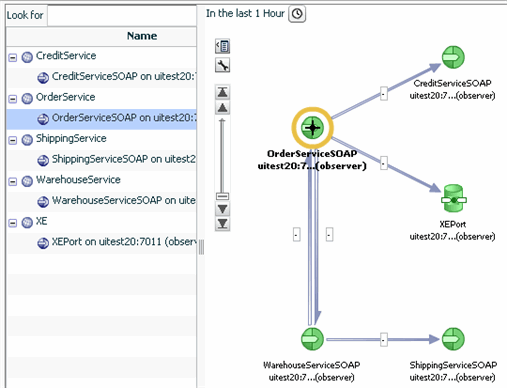The height and width of the screenshot is (388, 507).
Task: Click label box on Warehouse-to-Shipping edge
Action: pos(384,340)
